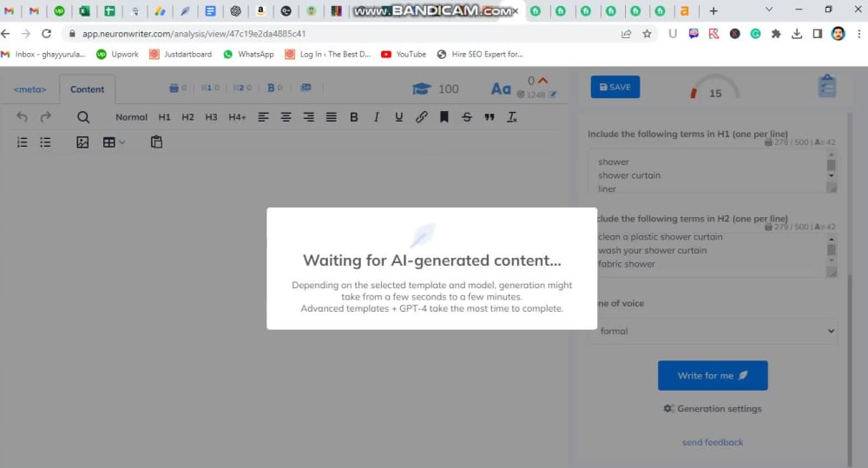The image size is (868, 468).
Task: Click the address bar URL
Action: pyautogui.click(x=194, y=34)
